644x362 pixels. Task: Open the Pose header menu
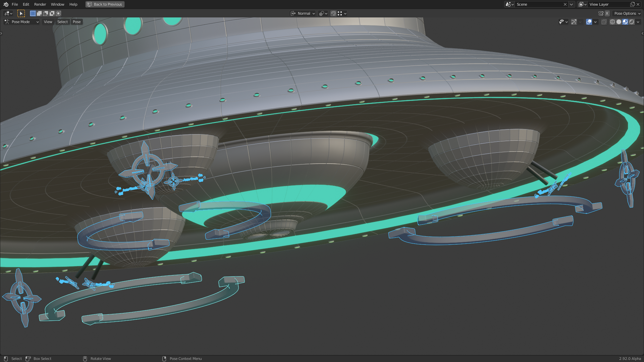(x=76, y=22)
